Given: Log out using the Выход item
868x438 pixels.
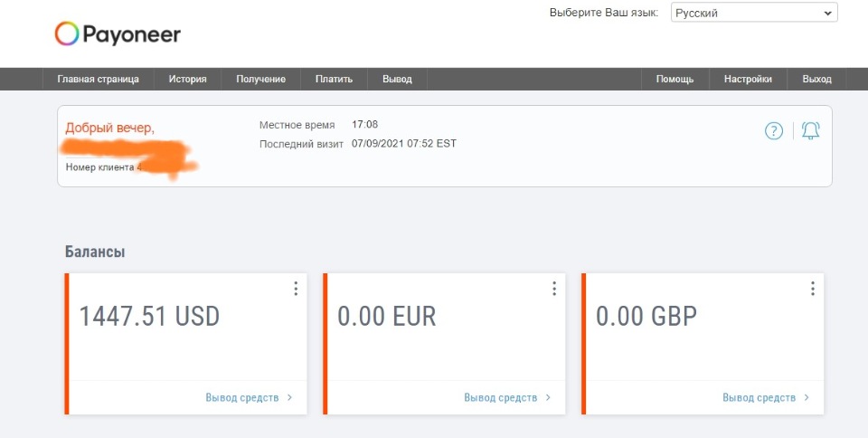Looking at the screenshot, I should click(816, 80).
